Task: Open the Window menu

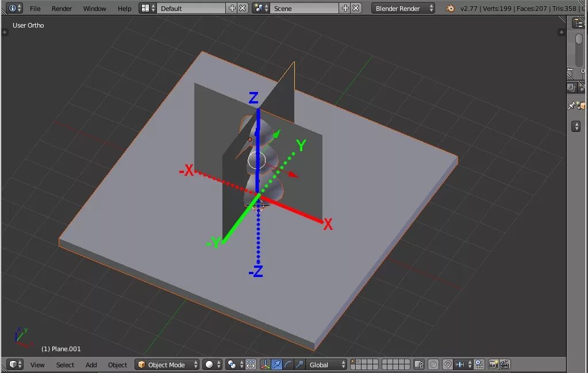Action: tap(94, 8)
